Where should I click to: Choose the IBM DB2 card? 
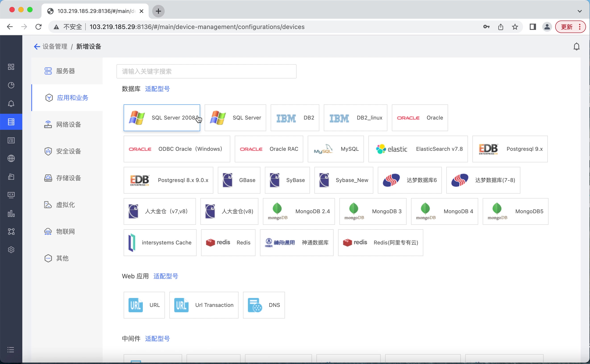tap(295, 118)
